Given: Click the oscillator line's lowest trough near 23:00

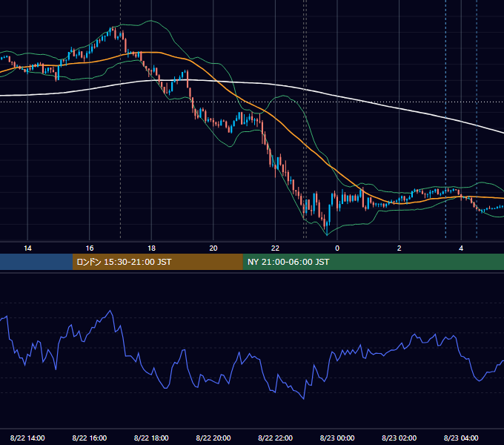Looking at the screenshot, I should point(304,398).
